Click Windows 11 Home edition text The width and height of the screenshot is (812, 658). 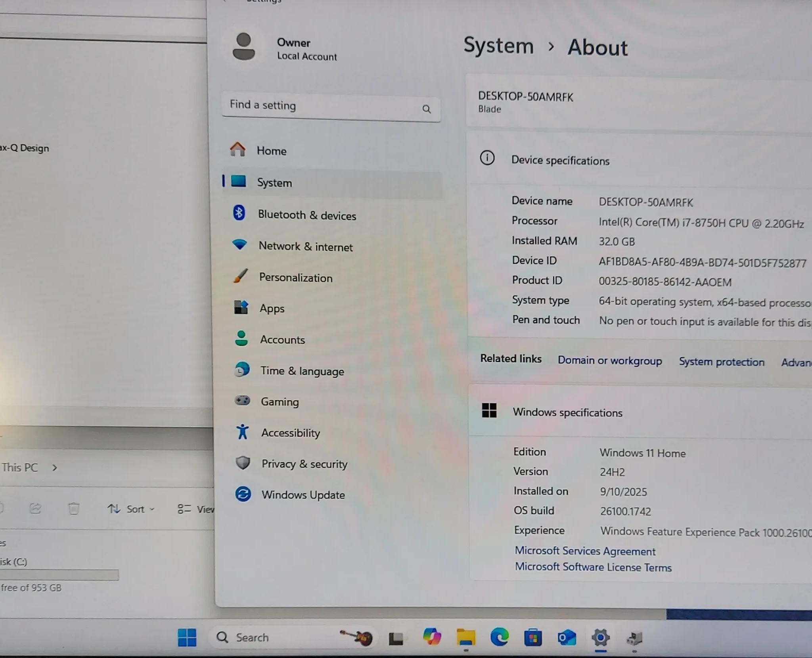[642, 453]
